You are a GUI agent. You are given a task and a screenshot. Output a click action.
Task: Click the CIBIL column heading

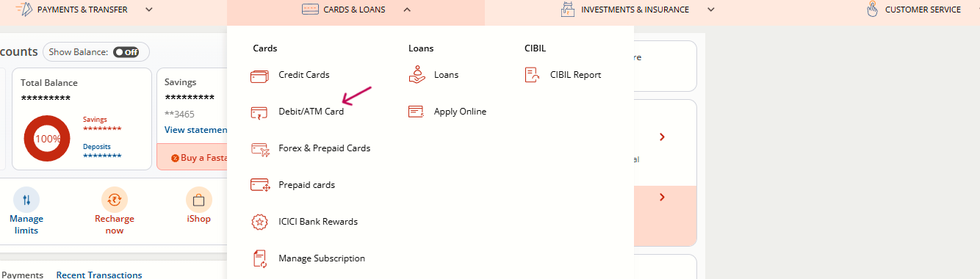[x=536, y=48]
